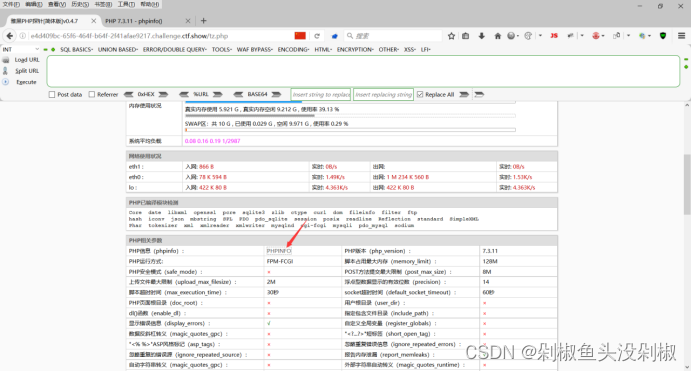Click the Load URL button label
Image resolution: width=692 pixels, height=371 pixels.
pyautogui.click(x=27, y=60)
